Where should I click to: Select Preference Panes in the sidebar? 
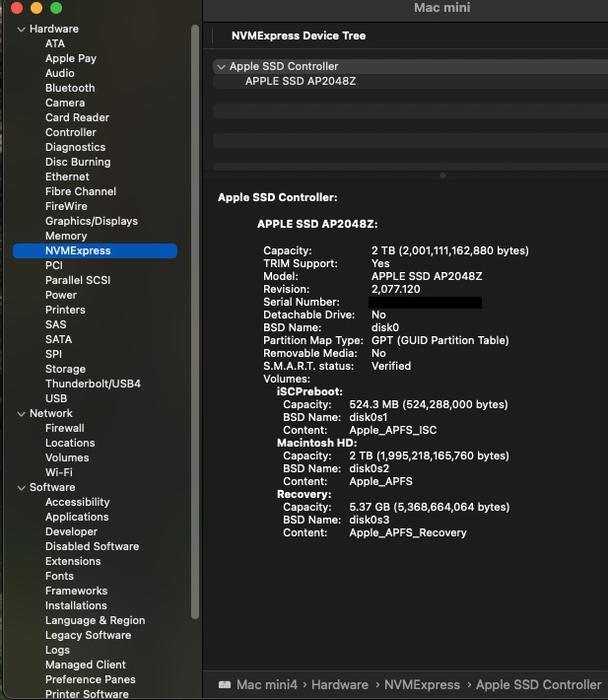tap(90, 679)
